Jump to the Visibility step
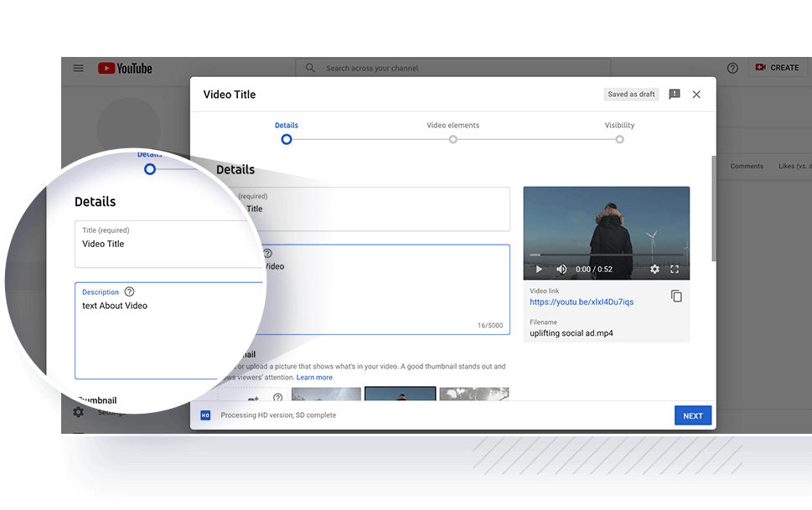This screenshot has width=812, height=510. 619,139
